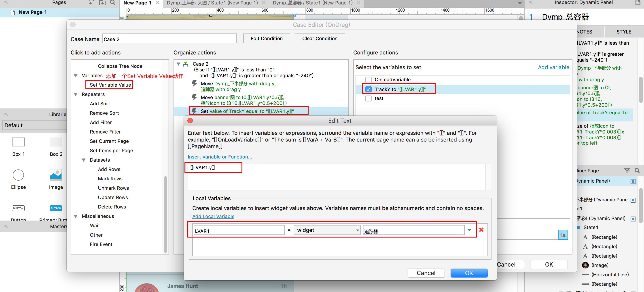The image size is (644, 292).
Task: Delete the LVAR1 local variable with red X
Action: [481, 230]
